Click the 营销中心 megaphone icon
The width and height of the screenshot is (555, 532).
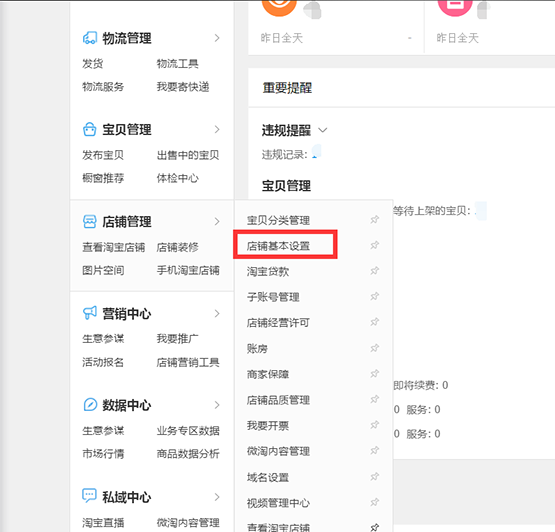[x=90, y=313]
